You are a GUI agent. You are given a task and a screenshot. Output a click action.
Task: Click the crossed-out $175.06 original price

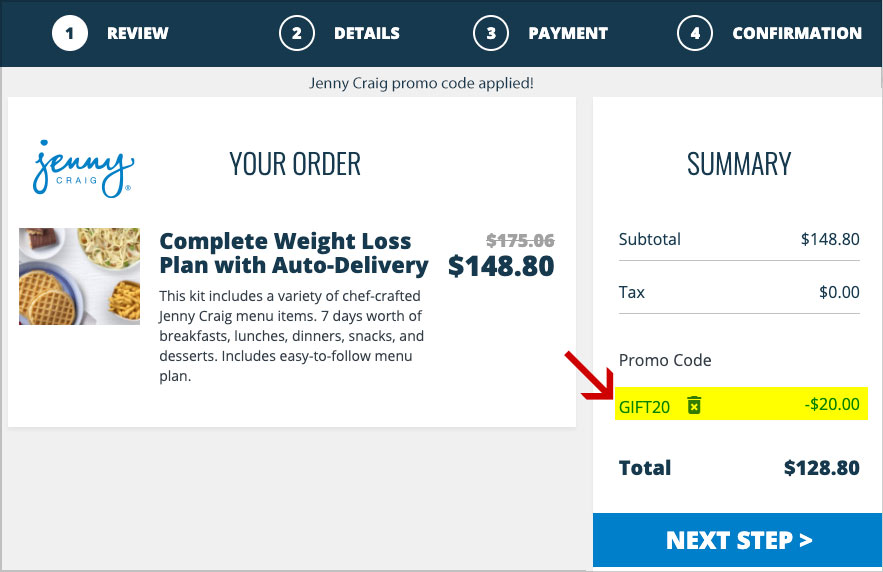pos(520,240)
